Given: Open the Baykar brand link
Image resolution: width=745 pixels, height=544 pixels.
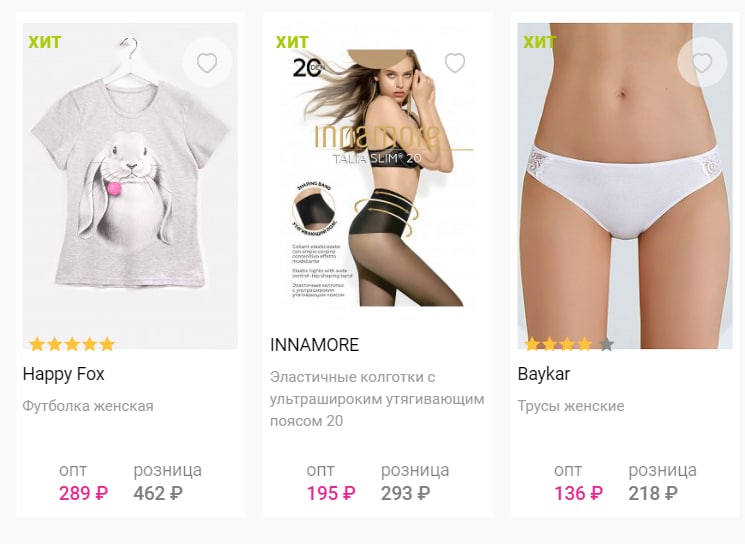Looking at the screenshot, I should coord(544,374).
